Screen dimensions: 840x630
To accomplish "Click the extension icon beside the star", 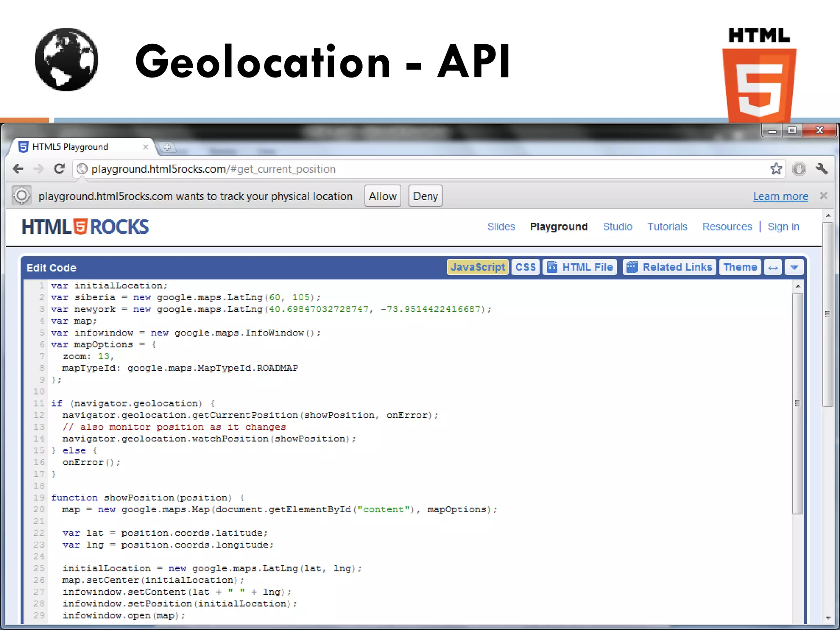I will point(799,169).
